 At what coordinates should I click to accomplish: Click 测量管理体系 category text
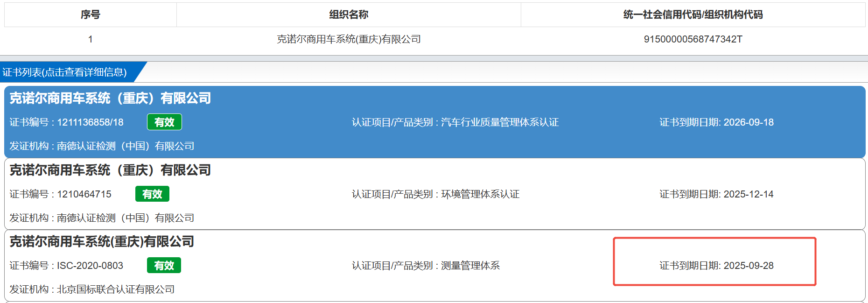pos(470,266)
